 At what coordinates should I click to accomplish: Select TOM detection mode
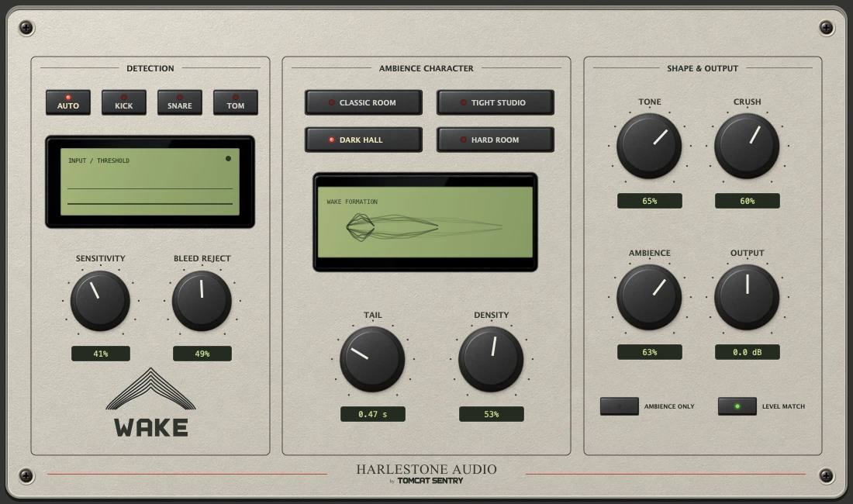[236, 102]
